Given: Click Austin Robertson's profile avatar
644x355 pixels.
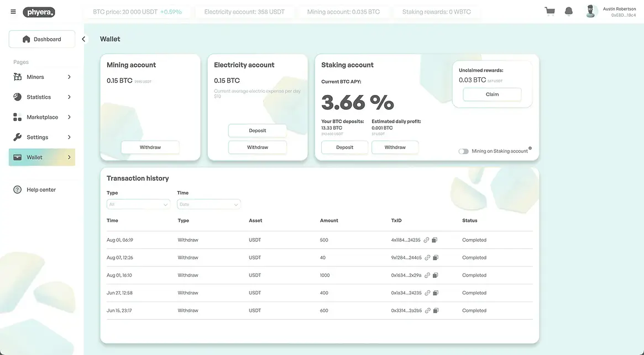Looking at the screenshot, I should click(x=591, y=12).
